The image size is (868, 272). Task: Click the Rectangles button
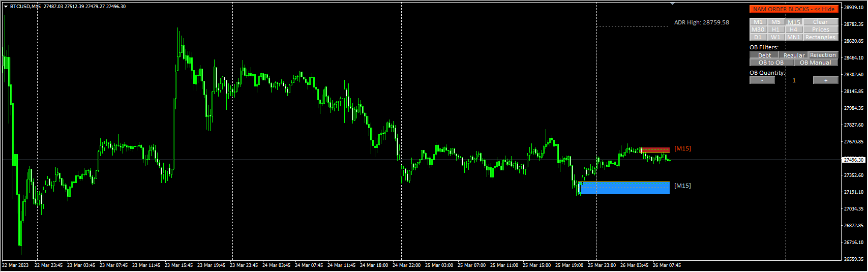point(820,37)
